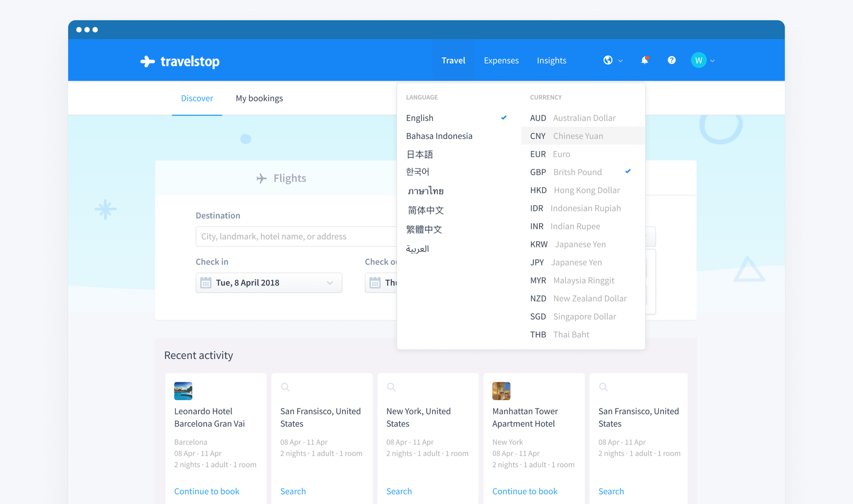This screenshot has height=504, width=853.
Task: Open the help question mark icon
Action: pyautogui.click(x=672, y=60)
